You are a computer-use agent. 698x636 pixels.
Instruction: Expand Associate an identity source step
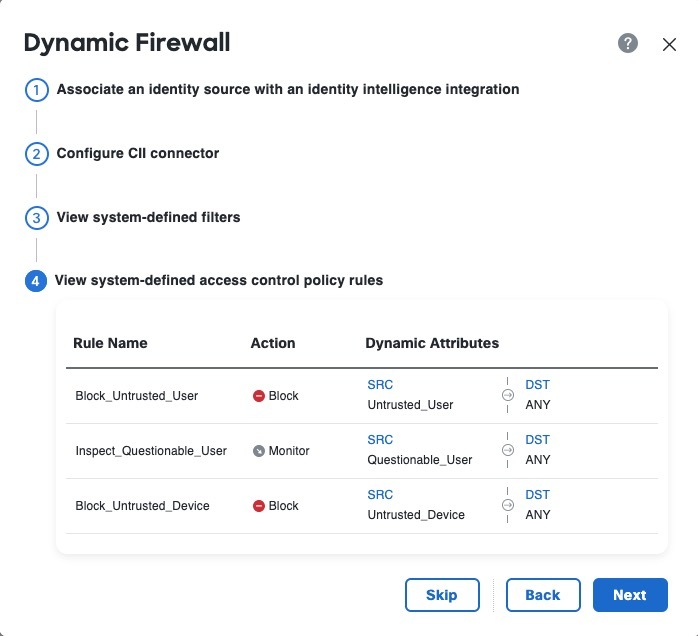tap(288, 89)
